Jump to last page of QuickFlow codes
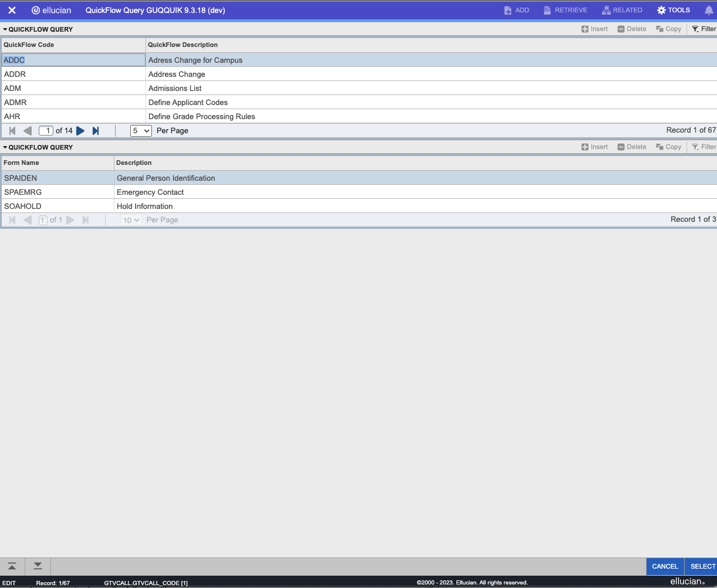This screenshot has height=588, width=717. 96,131
